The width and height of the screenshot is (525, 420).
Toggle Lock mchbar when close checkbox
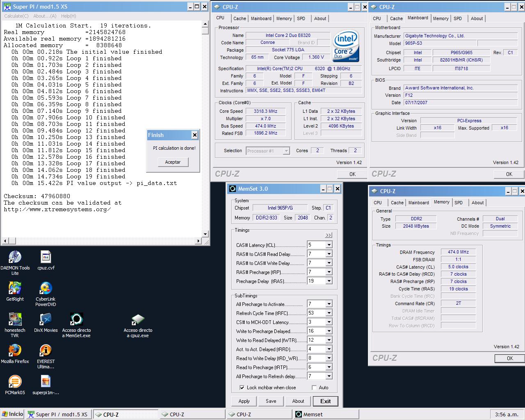coord(242,388)
